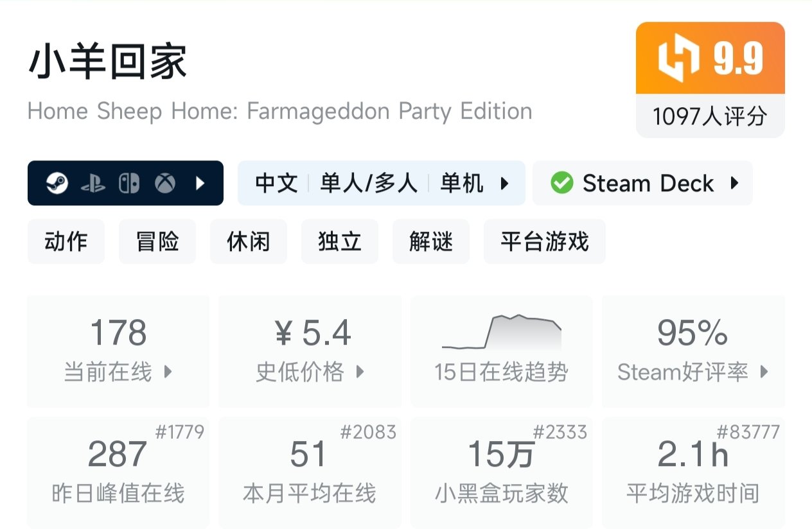Click the green Steam Deck verified checkmark
Image resolution: width=812 pixels, height=529 pixels.
point(561,184)
